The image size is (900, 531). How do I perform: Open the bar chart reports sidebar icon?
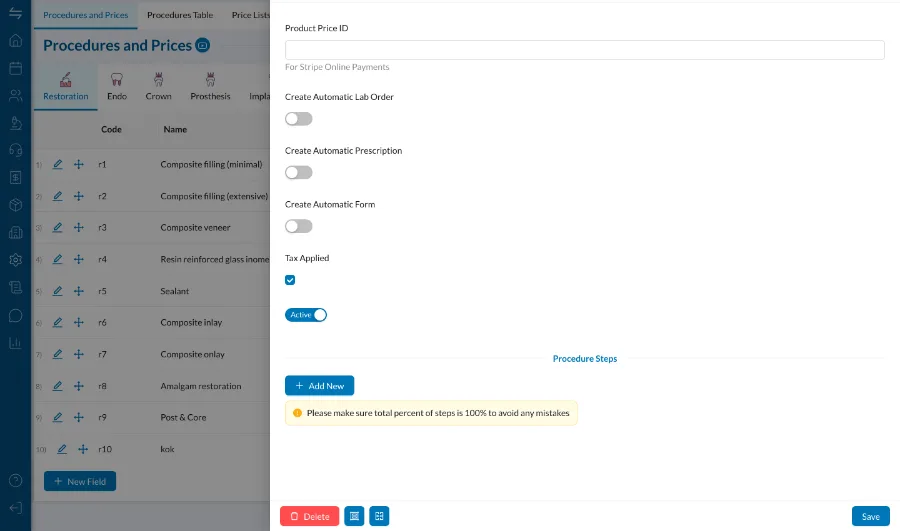coord(15,343)
